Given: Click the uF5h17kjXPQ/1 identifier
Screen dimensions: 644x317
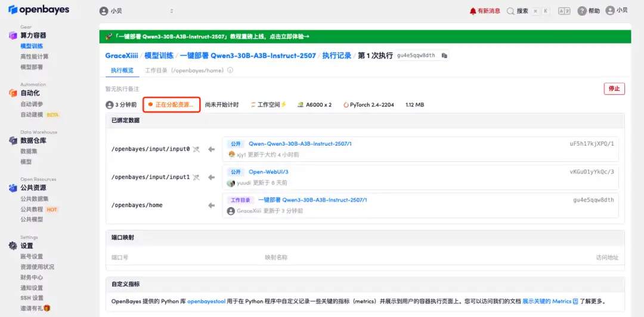Looking at the screenshot, I should 592,143.
